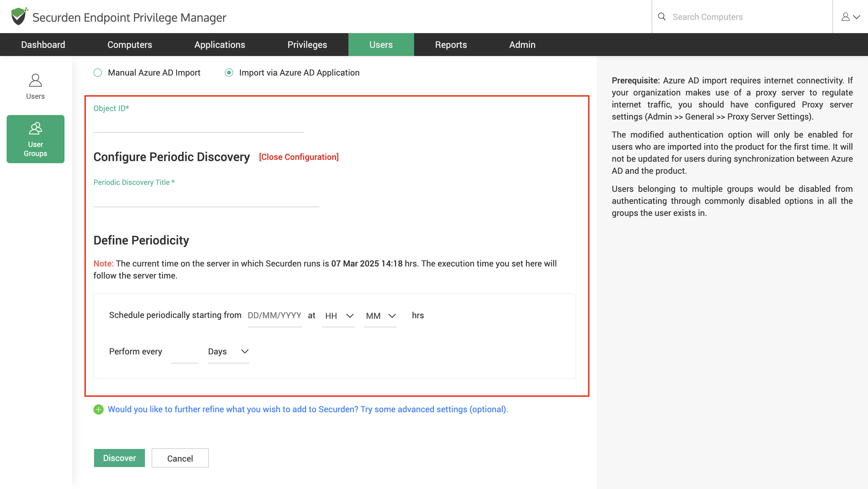This screenshot has height=489, width=868.
Task: Go to the Reports tab
Action: pos(451,45)
